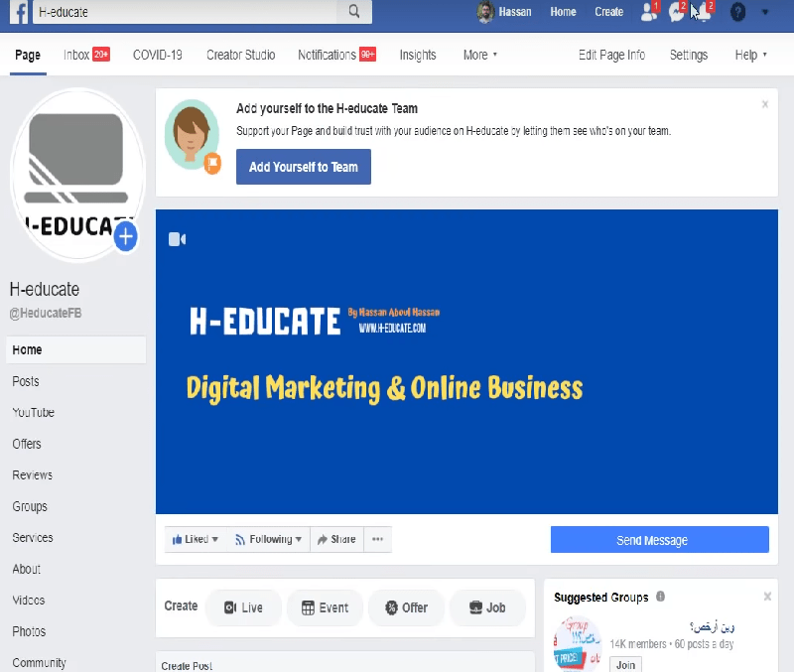Image resolution: width=794 pixels, height=672 pixels.
Task: Open Photos in the sidebar
Action: click(29, 632)
